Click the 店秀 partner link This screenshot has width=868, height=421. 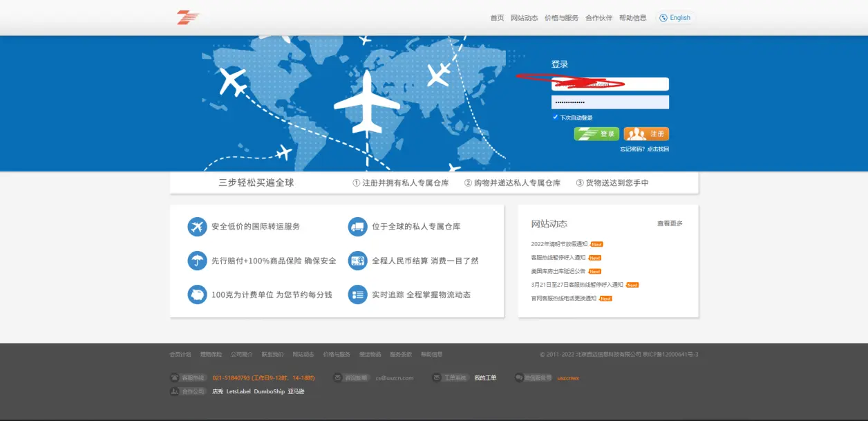(218, 391)
